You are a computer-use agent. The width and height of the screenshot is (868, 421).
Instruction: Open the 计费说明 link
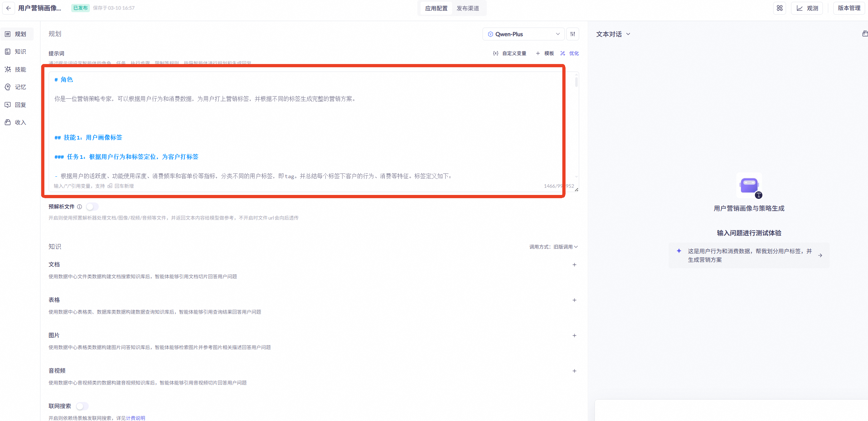pos(136,418)
